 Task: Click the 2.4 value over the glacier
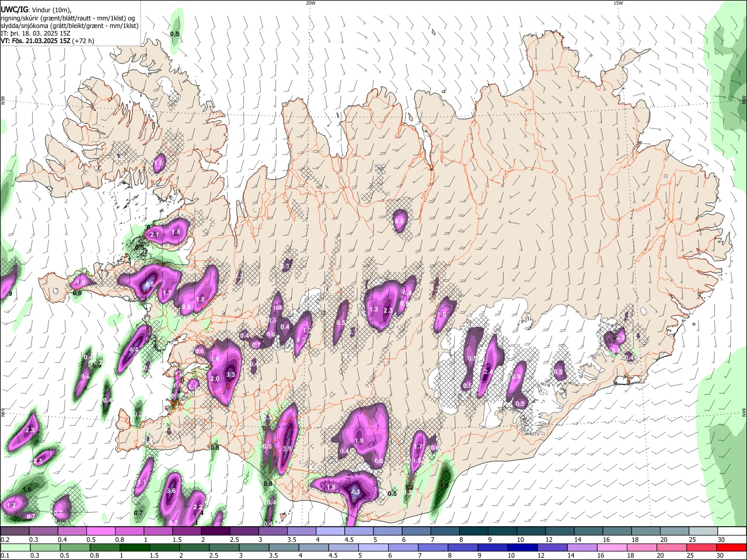[x=488, y=372]
